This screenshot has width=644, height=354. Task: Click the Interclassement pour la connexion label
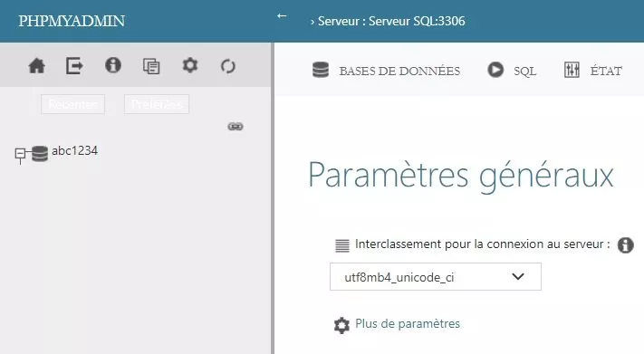pos(483,244)
